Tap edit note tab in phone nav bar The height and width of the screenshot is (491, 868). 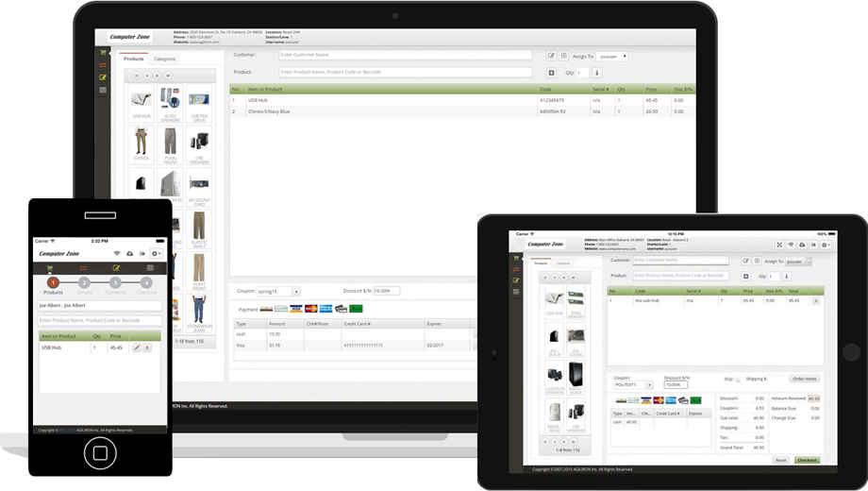pos(116,268)
